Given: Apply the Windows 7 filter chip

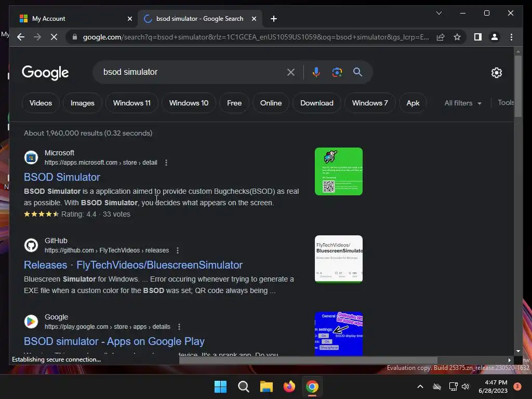Looking at the screenshot, I should point(370,103).
